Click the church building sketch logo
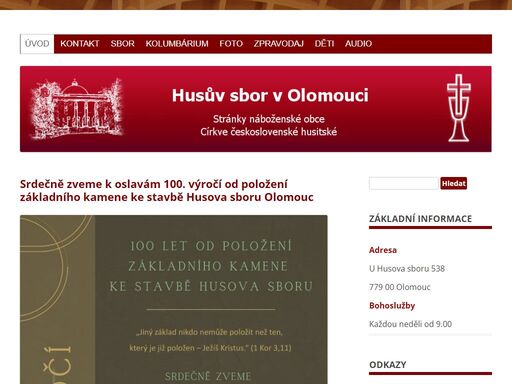512x384 pixels. point(77,109)
